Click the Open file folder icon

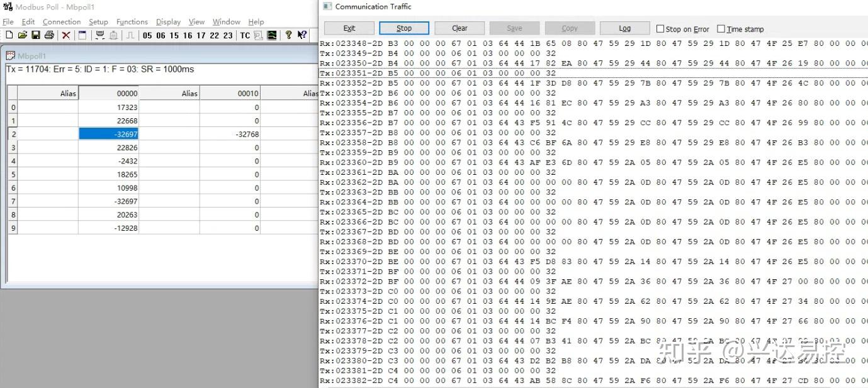(22, 35)
